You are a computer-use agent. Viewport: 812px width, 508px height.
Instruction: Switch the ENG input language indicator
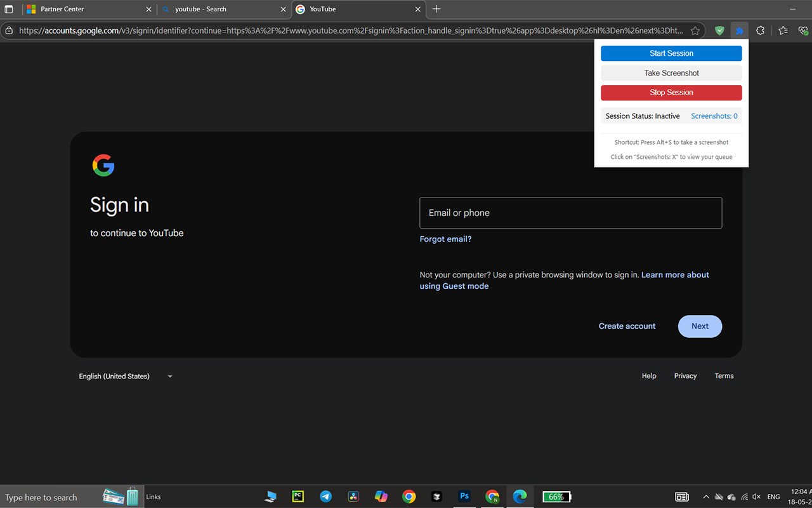773,497
